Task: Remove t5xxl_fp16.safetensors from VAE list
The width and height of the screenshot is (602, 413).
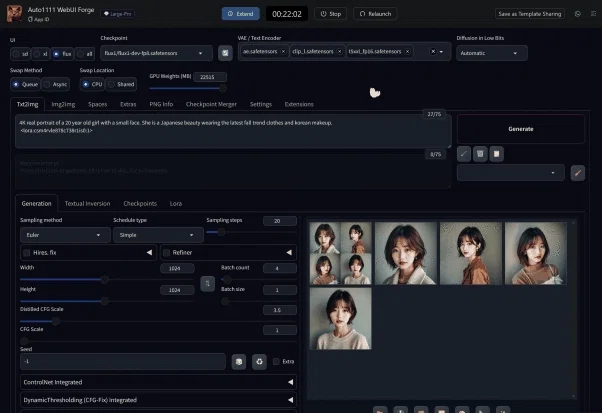Action: [x=407, y=51]
